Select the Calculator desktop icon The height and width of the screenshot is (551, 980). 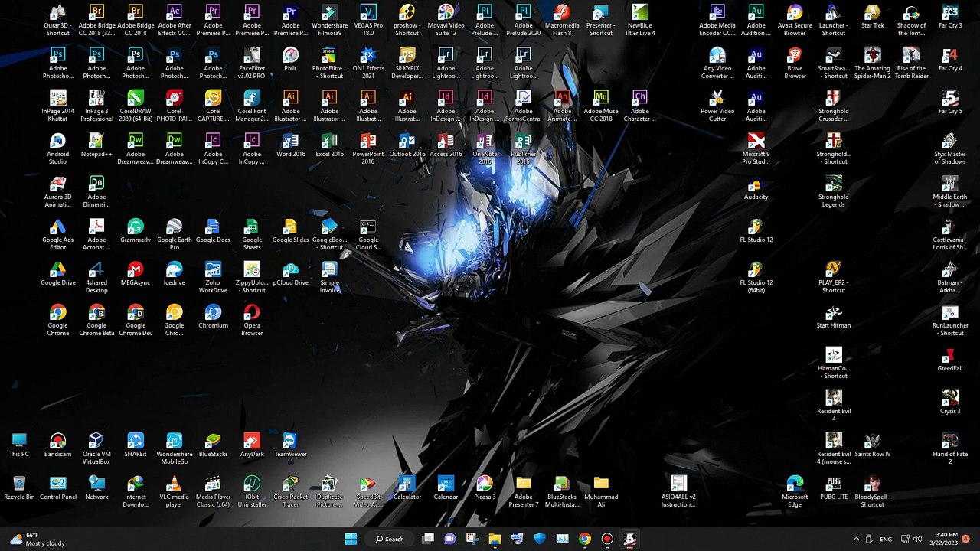407,487
